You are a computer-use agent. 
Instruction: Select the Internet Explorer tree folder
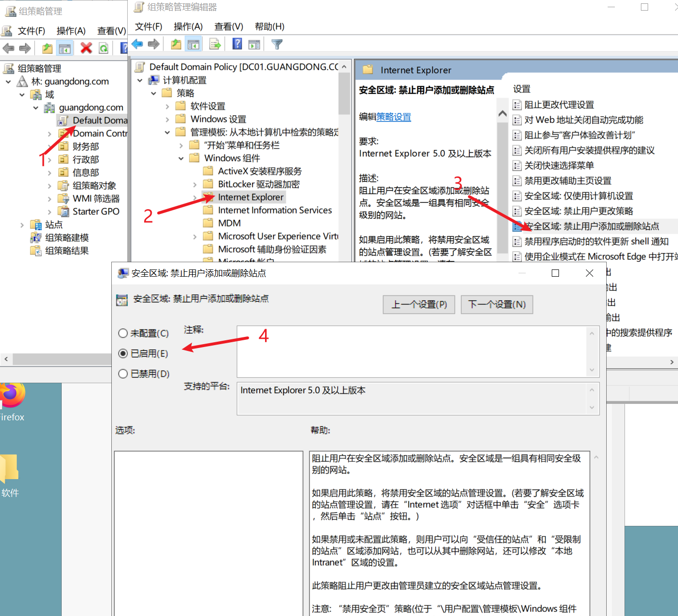(251, 197)
